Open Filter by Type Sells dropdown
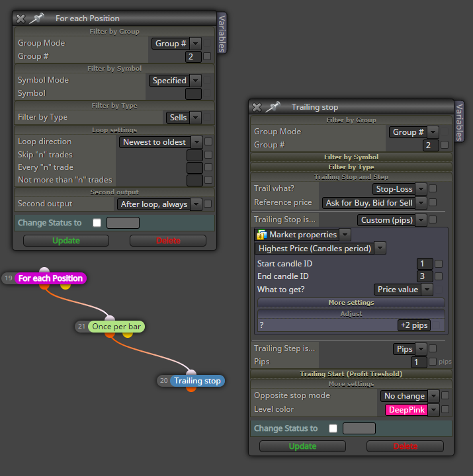 (195, 118)
